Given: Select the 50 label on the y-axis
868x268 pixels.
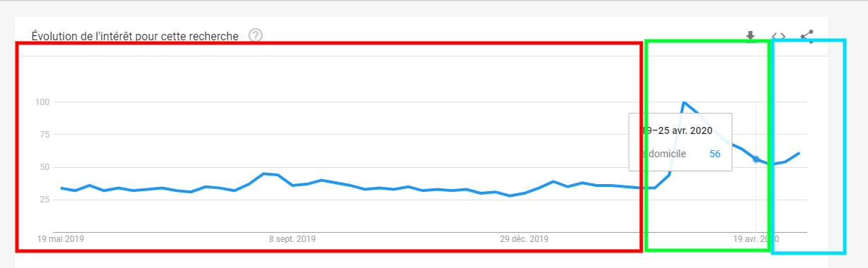Looking at the screenshot, I should 44,167.
